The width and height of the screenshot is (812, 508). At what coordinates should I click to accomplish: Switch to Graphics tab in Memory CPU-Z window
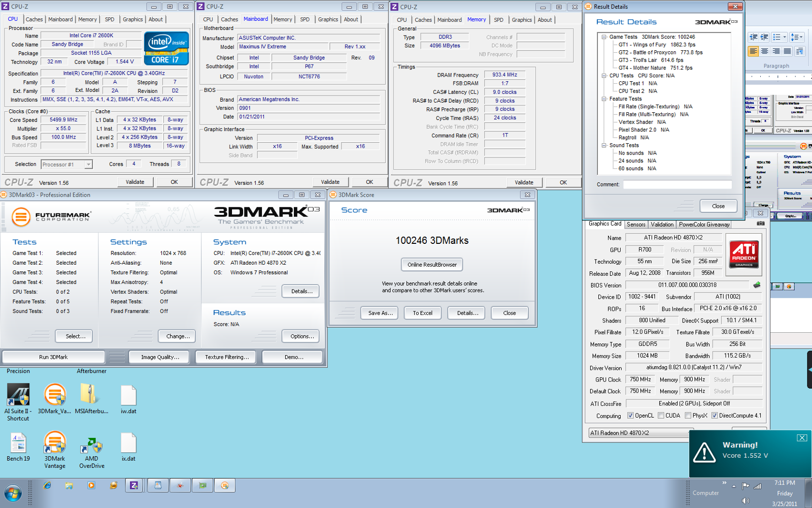pos(522,20)
